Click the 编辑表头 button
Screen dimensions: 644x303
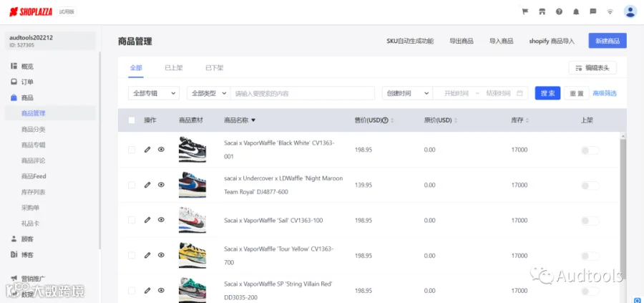592,68
